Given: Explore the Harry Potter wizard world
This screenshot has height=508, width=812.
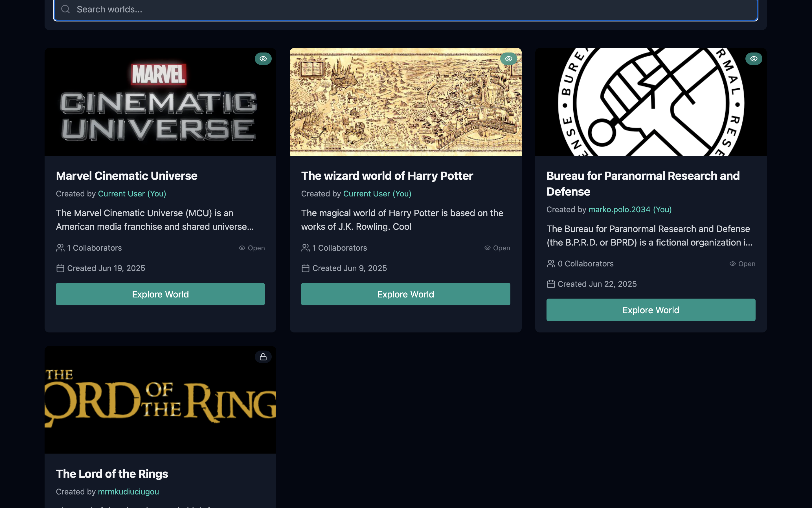Looking at the screenshot, I should click(405, 294).
